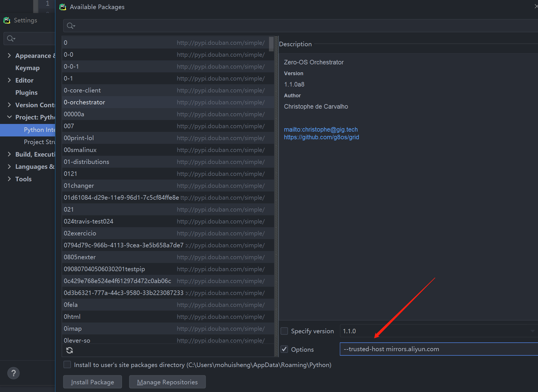Select the 01d61084-d29e-11e9-96d1-7c5cf84ffe8e package
Viewport: 538px width, 392px height.
pyautogui.click(x=168, y=197)
